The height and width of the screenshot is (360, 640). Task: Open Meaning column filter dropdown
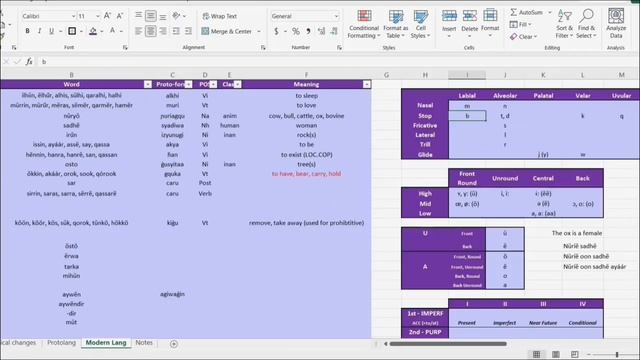click(x=367, y=84)
